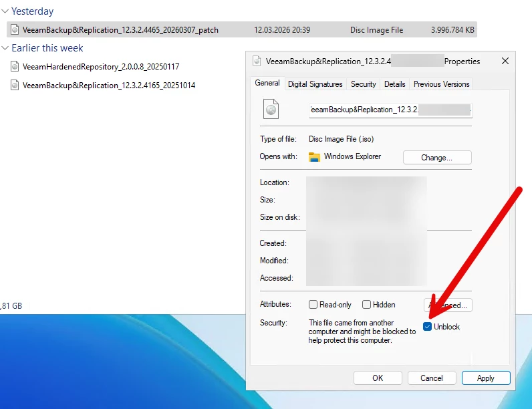The image size is (532, 409).
Task: Click the Windows Explorer label
Action: [352, 156]
